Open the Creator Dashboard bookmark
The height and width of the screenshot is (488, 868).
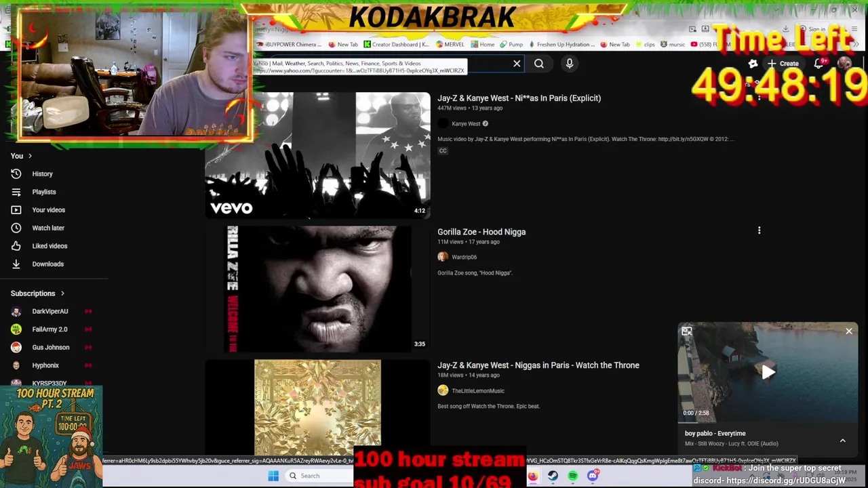(x=396, y=45)
